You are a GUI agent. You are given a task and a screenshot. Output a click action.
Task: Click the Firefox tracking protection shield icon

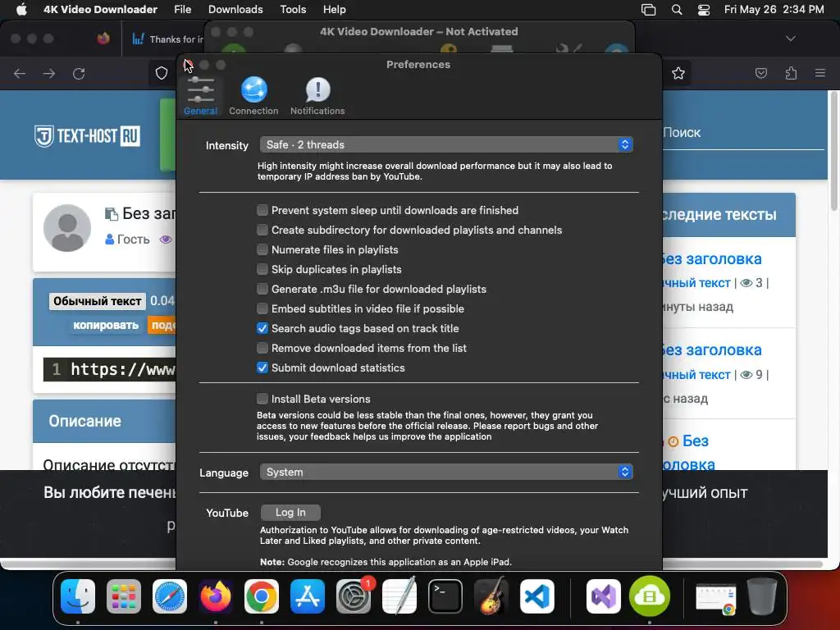pyautogui.click(x=162, y=73)
